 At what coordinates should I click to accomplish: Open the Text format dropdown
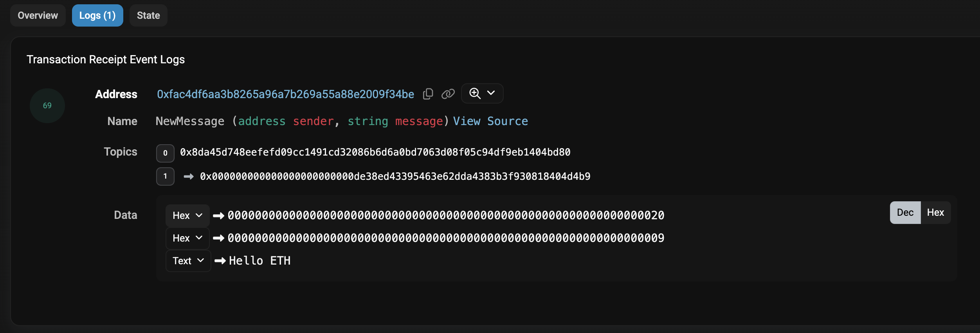(x=188, y=261)
